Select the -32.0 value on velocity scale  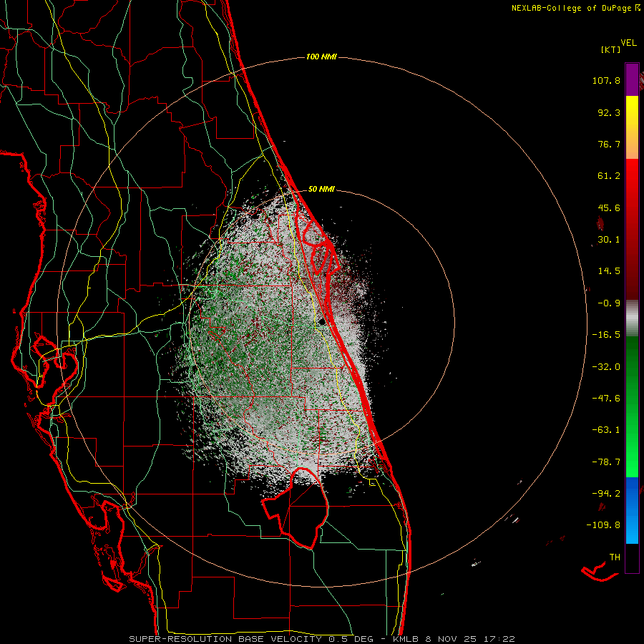coord(606,367)
